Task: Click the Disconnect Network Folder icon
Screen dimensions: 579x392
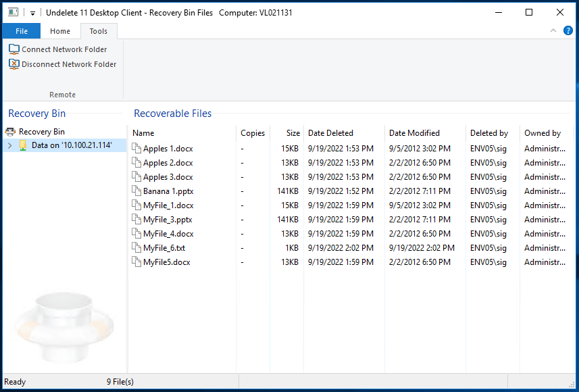Action: tap(13, 64)
